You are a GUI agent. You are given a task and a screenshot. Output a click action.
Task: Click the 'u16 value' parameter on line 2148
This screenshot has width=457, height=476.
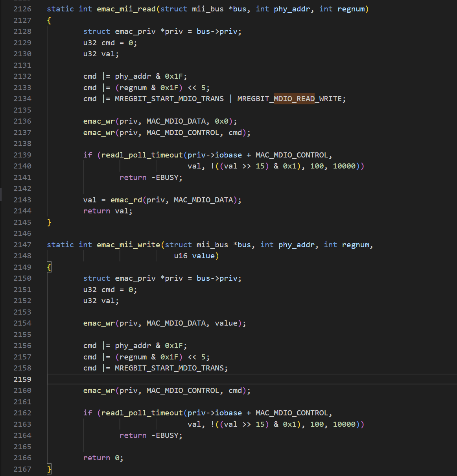[x=194, y=256]
